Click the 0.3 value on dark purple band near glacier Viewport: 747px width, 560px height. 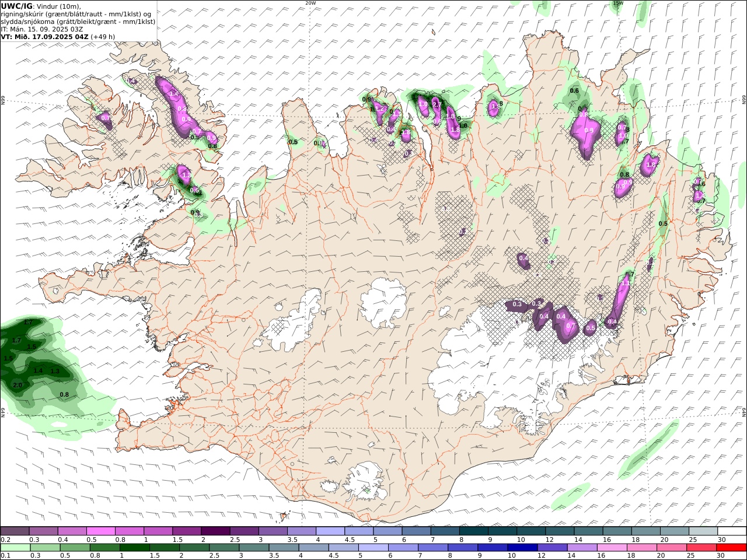coord(517,304)
